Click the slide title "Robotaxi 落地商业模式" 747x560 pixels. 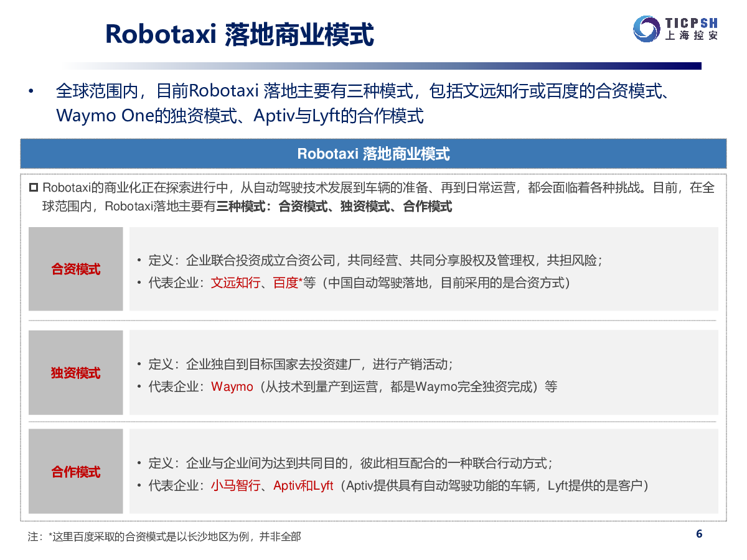point(240,34)
